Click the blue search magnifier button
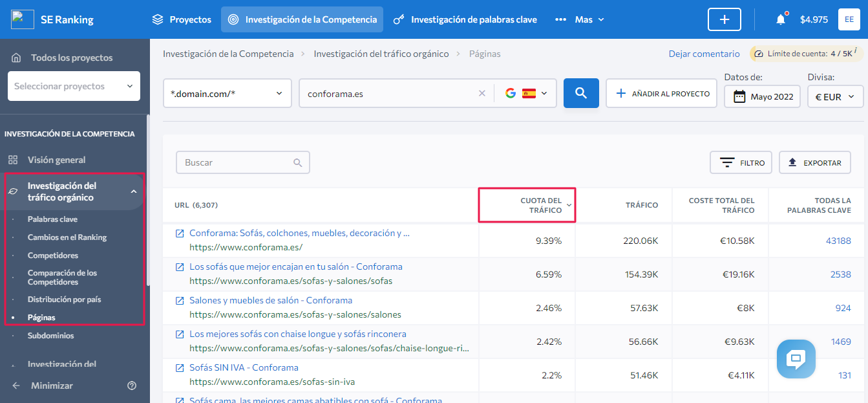Screen dimensions: 868x403 581,93
